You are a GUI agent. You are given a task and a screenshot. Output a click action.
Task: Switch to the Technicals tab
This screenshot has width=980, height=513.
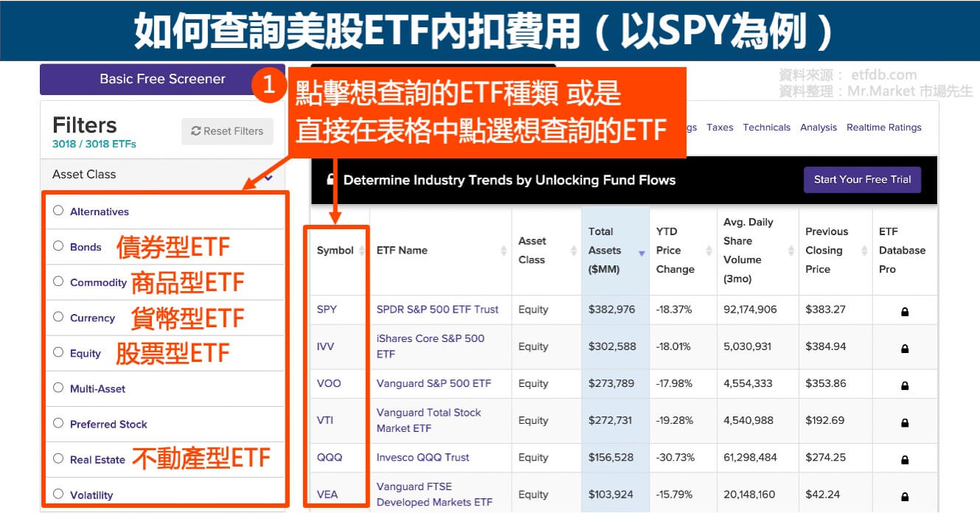click(766, 128)
